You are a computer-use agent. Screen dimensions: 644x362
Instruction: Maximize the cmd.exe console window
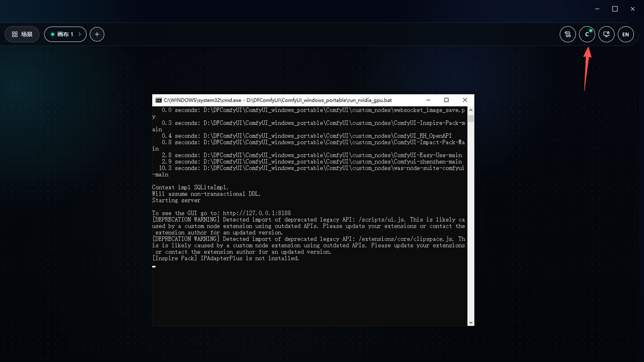pyautogui.click(x=446, y=100)
